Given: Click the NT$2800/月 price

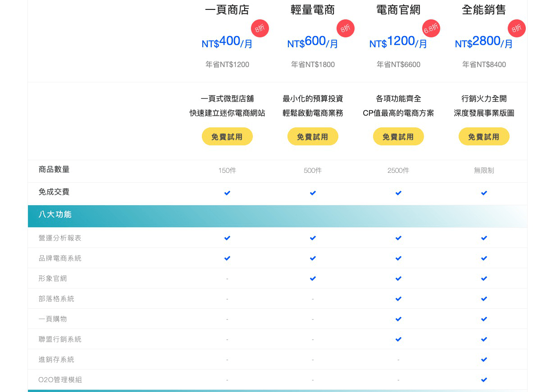Looking at the screenshot, I should click(x=484, y=42).
